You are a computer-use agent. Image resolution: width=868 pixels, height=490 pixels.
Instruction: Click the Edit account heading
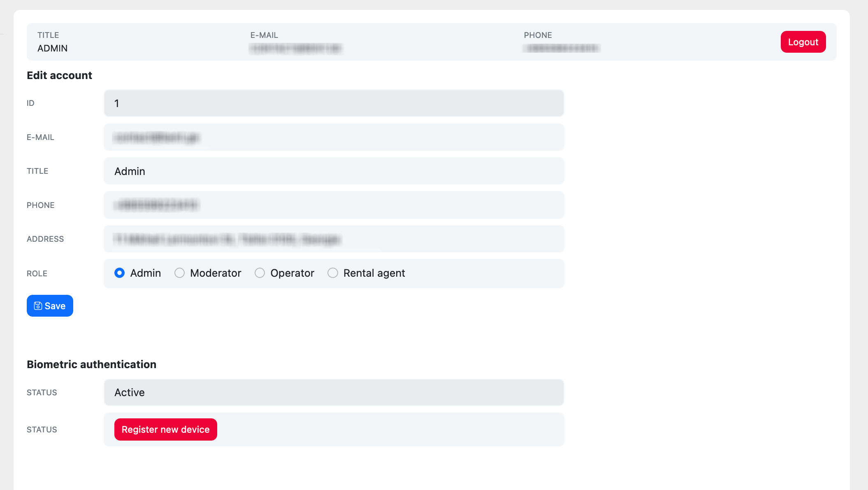pos(60,75)
